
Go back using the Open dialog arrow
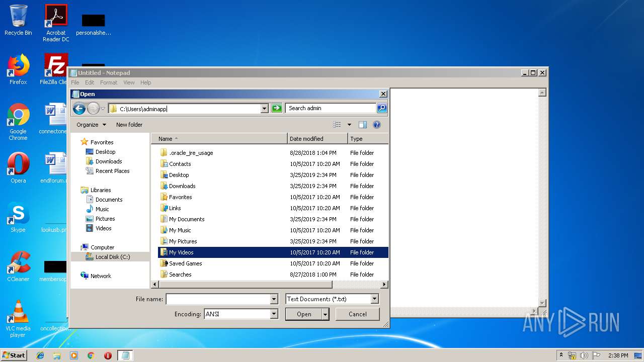click(79, 108)
